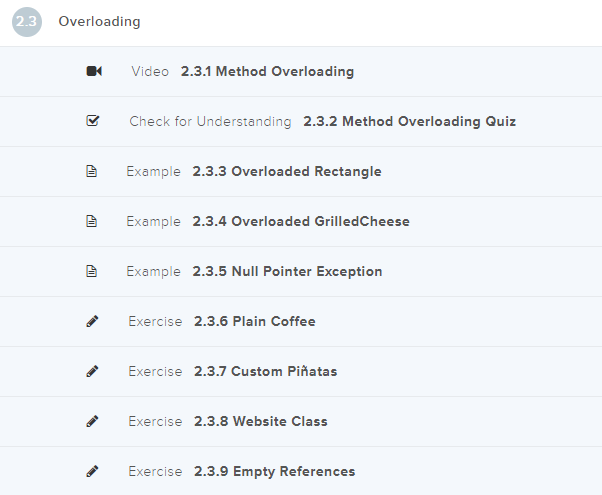Collapse the Overloading section header

click(x=100, y=22)
